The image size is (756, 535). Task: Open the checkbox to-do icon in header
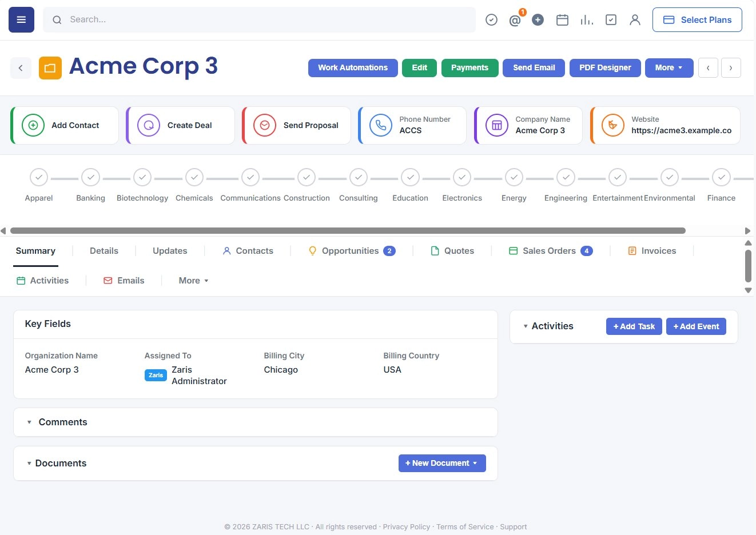click(x=611, y=20)
